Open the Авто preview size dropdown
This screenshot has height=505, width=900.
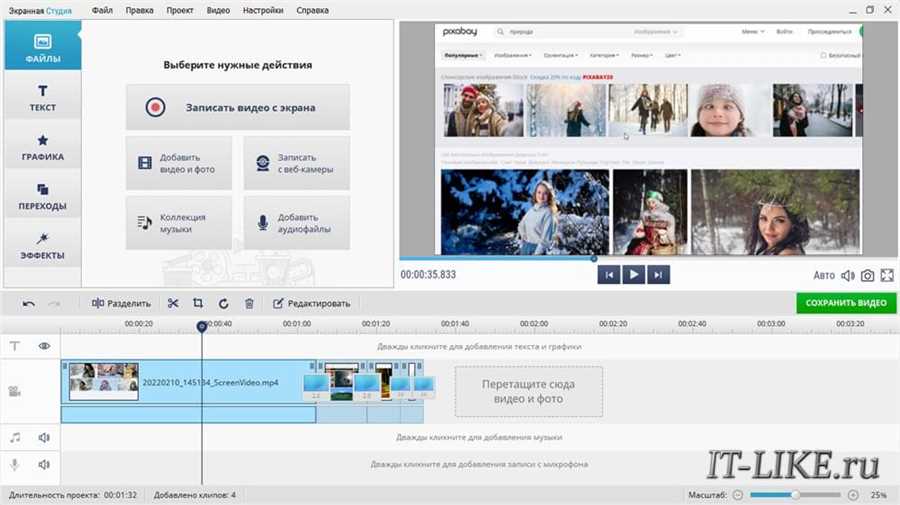(x=823, y=275)
